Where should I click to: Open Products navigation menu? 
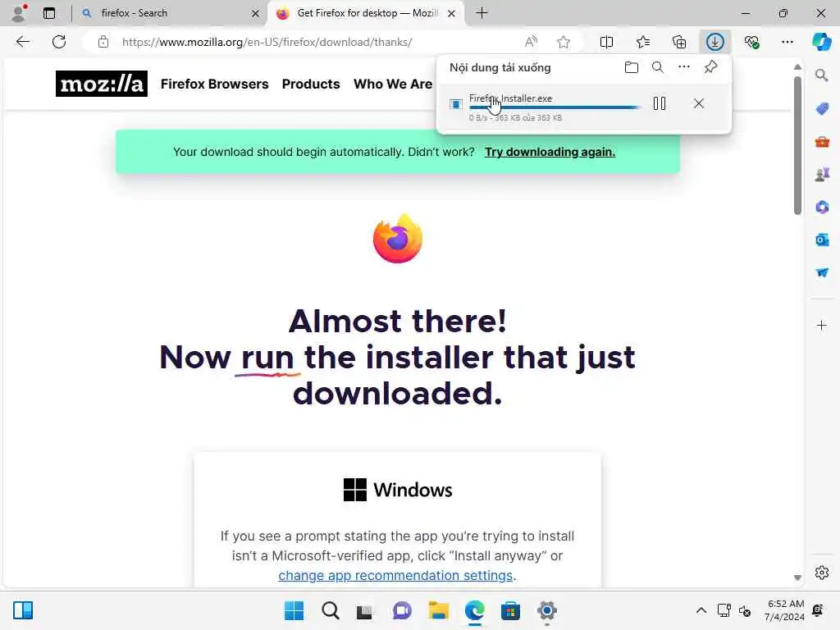pos(311,84)
